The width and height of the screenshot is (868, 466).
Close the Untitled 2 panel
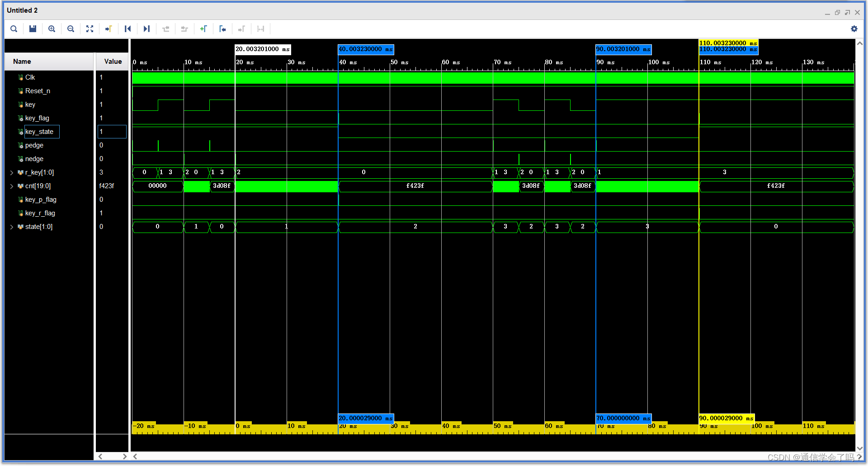(857, 13)
